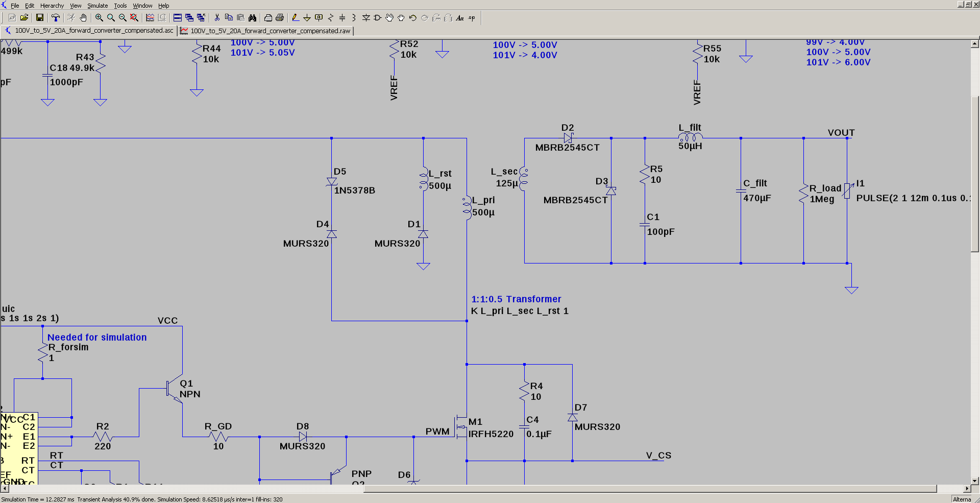This screenshot has width=980, height=503.
Task: Click the vertical scrollbar thumb
Action: 975,174
